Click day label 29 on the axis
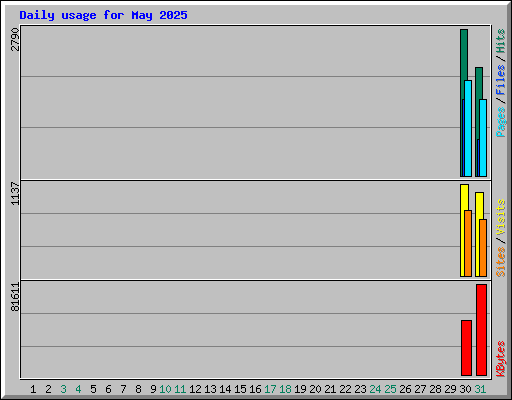Screen dimensions: 512x400 (x=450, y=389)
